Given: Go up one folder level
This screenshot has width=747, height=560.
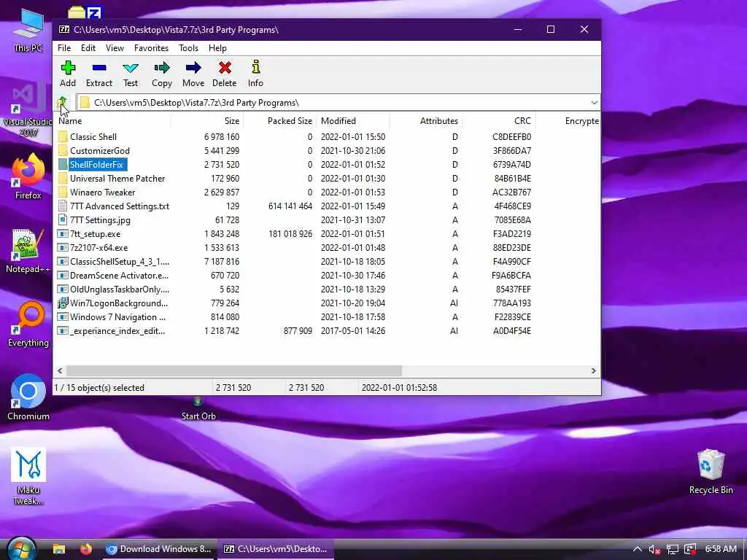Looking at the screenshot, I should (x=62, y=102).
